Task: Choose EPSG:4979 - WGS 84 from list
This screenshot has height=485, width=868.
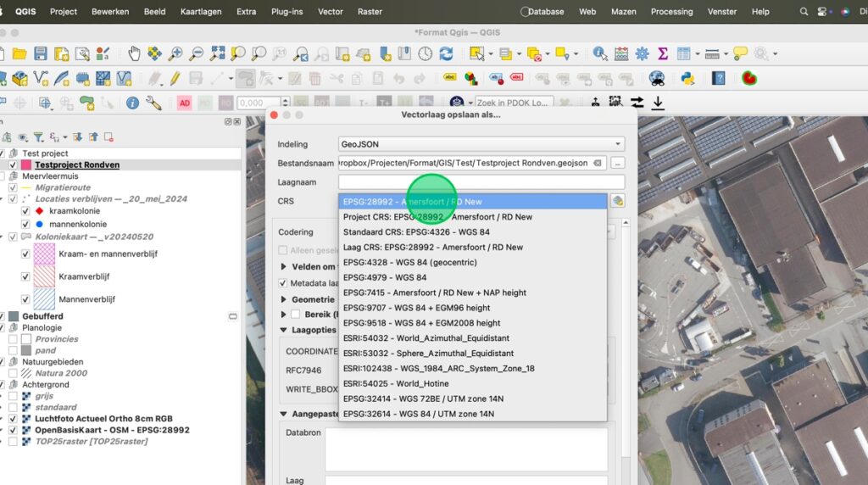Action: point(385,277)
